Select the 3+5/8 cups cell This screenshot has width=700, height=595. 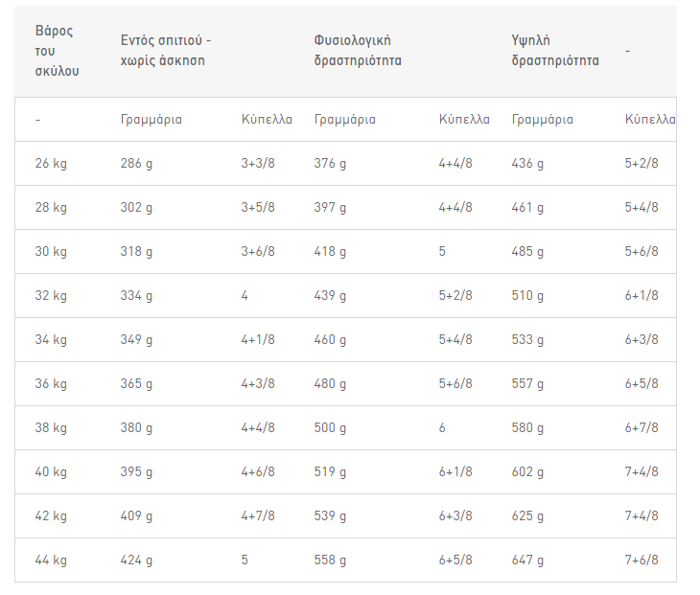tap(258, 207)
